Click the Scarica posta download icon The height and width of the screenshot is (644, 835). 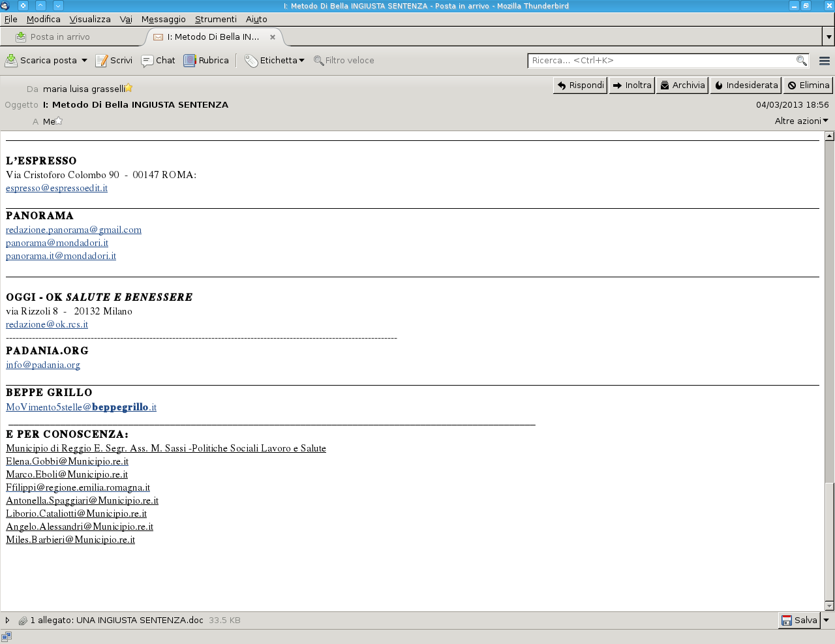(x=12, y=61)
